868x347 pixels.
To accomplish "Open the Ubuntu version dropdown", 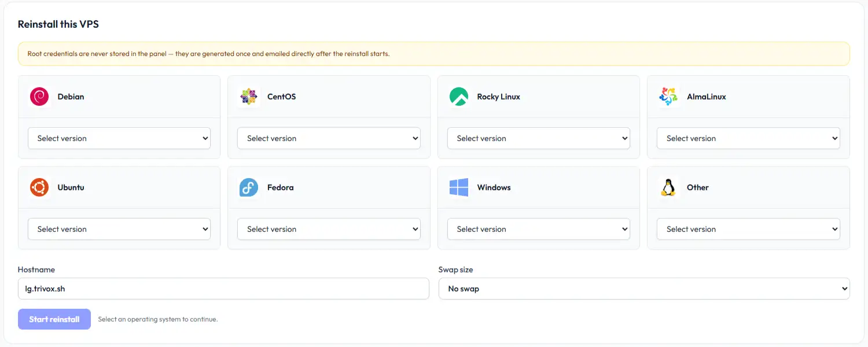I will coord(119,229).
